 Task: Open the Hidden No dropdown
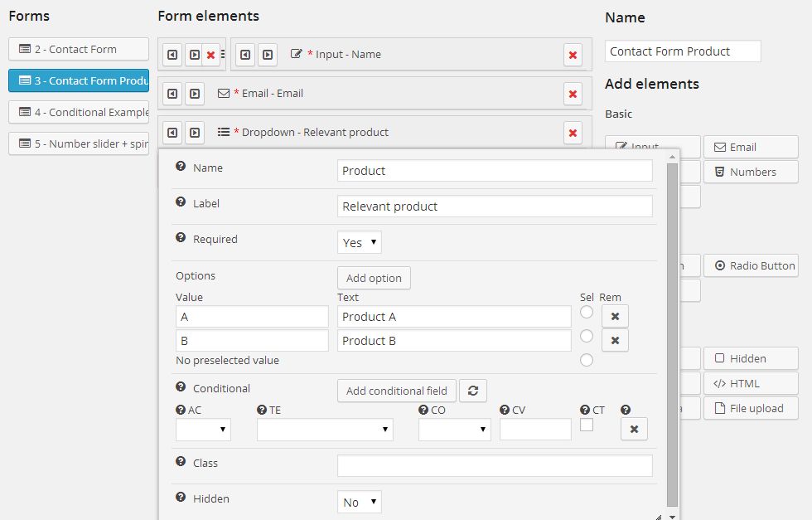coord(360,502)
